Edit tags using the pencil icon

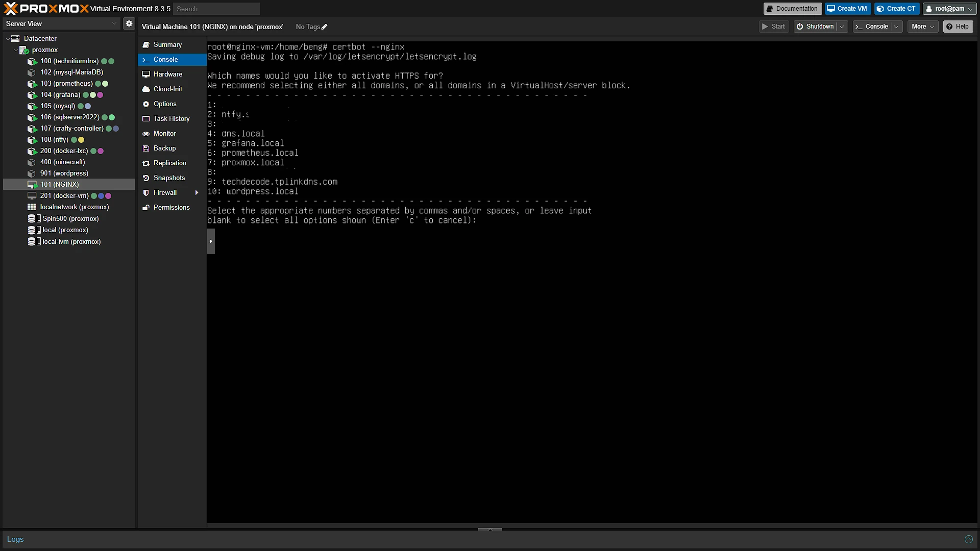[x=324, y=27]
